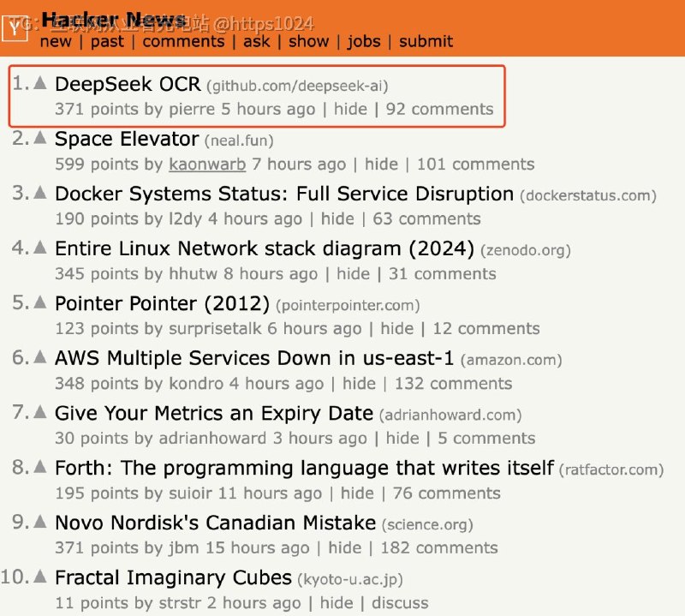Open 101 comments on Space Elevator
The height and width of the screenshot is (616, 685).
pos(476,164)
